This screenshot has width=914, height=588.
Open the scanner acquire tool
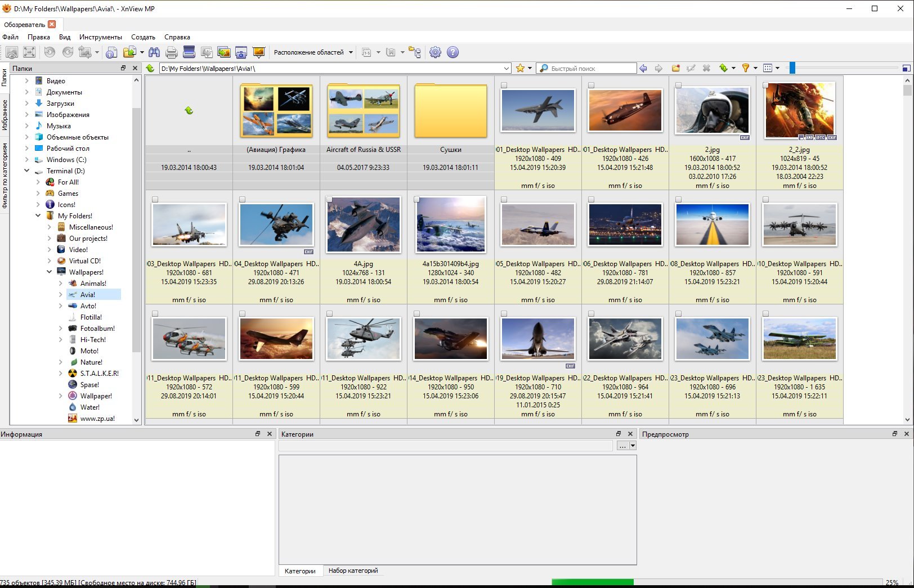click(189, 52)
